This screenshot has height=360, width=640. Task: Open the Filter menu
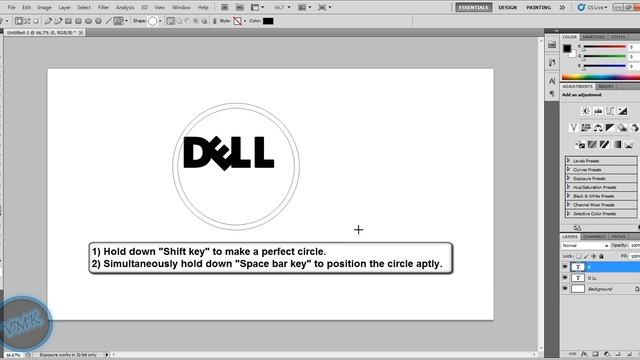point(103,7)
